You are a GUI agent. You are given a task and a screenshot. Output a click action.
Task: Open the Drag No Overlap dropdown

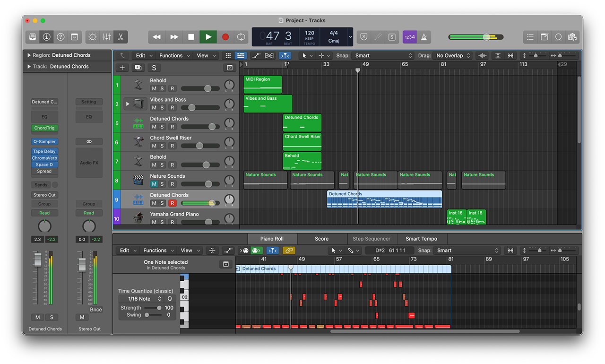453,56
